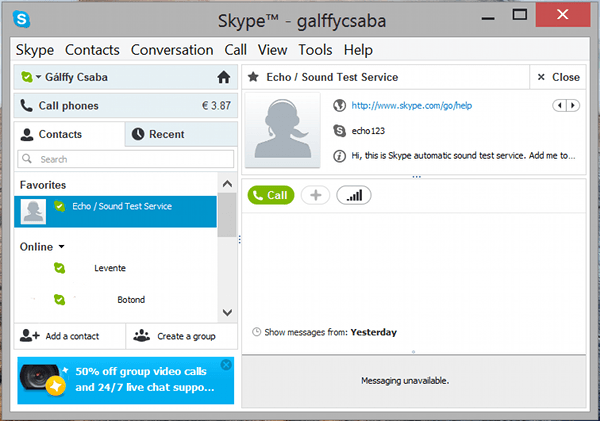
Task: Click the previous profile details arrow
Action: point(559,105)
